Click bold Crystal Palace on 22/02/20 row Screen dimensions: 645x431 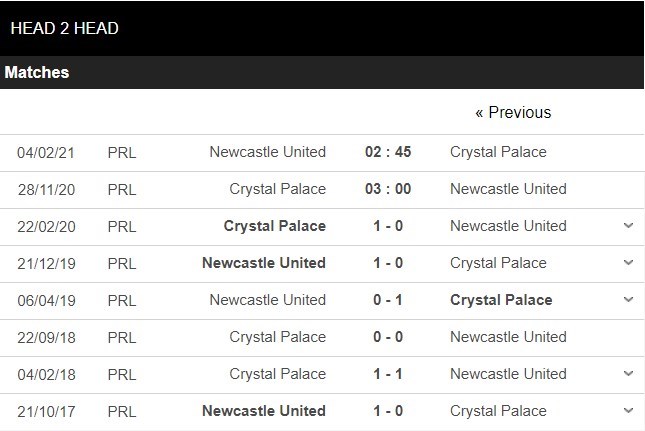[277, 226]
